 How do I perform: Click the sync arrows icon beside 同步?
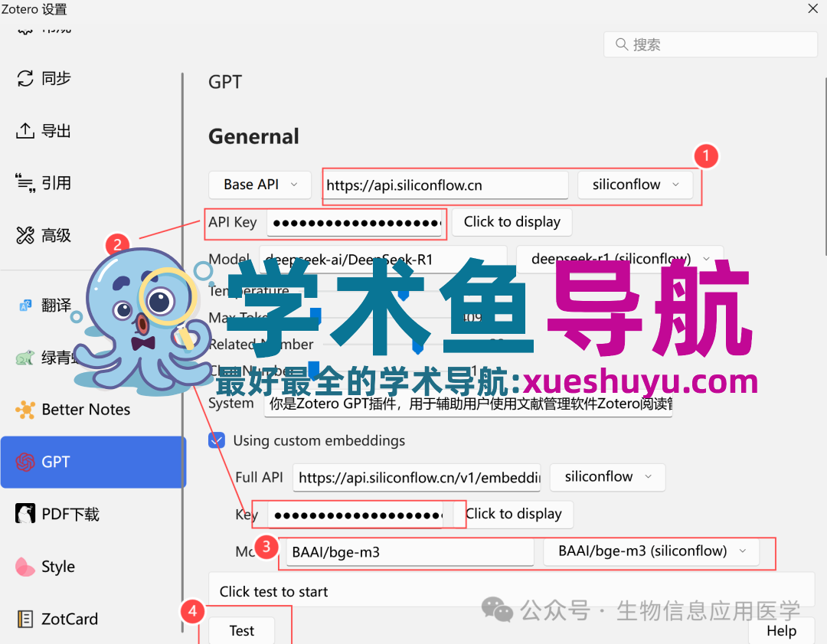coord(25,79)
